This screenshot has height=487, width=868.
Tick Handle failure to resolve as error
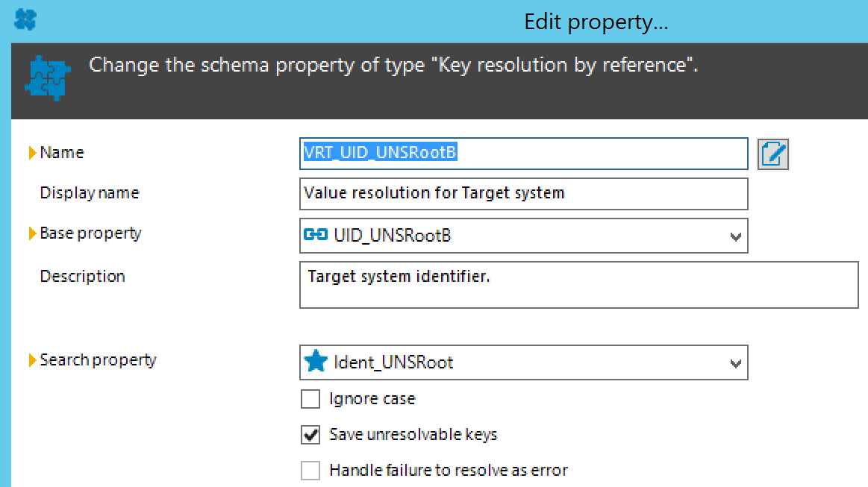(310, 471)
